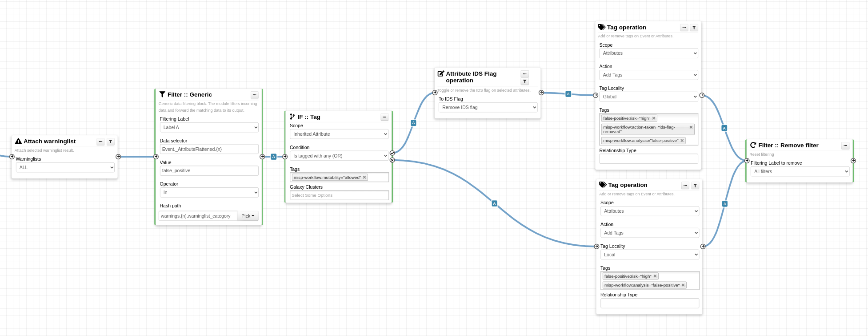This screenshot has width=868, height=336.
Task: Change Tag Locality dropdown set to Local
Action: point(649,255)
